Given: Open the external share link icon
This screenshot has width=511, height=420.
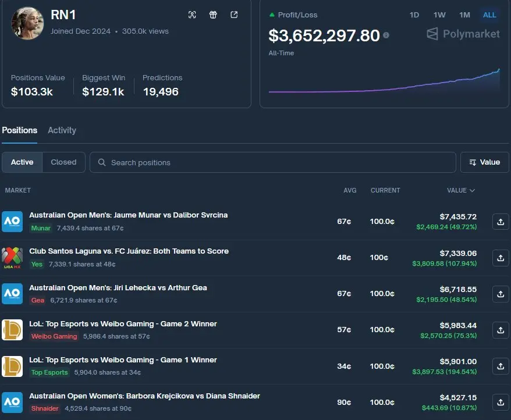Looking at the screenshot, I should [234, 15].
